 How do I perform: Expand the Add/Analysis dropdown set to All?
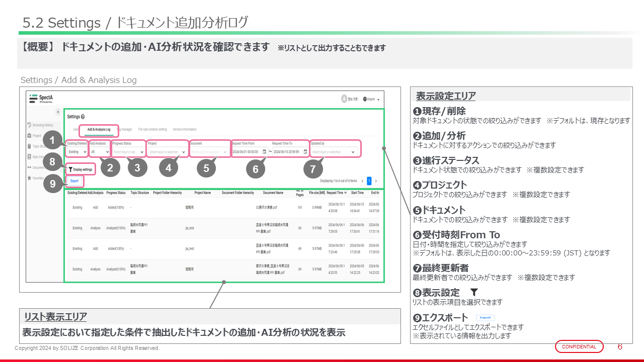click(x=100, y=151)
